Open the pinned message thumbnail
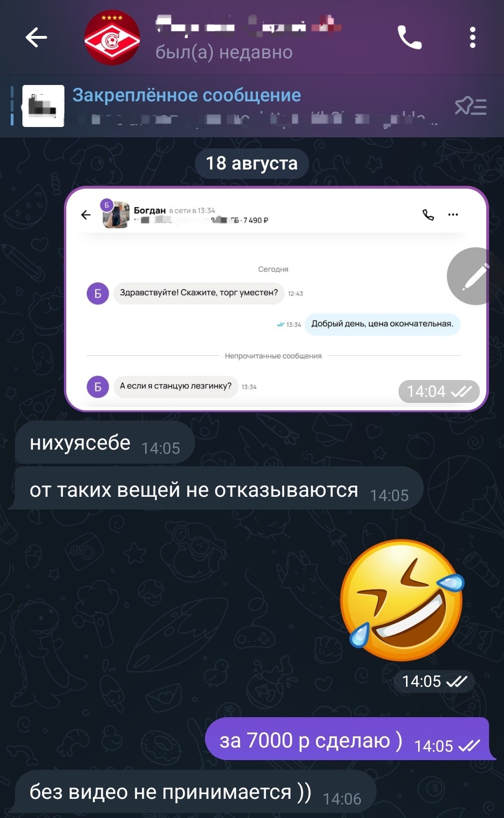Screen dimensions: 504x818 (43, 106)
